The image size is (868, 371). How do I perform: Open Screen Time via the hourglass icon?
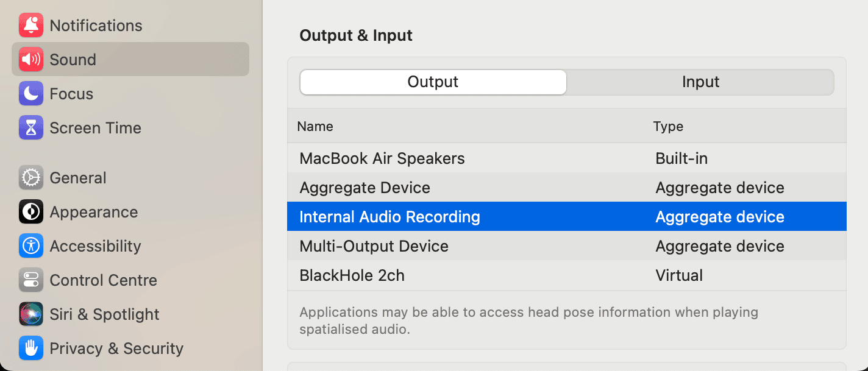(30, 127)
